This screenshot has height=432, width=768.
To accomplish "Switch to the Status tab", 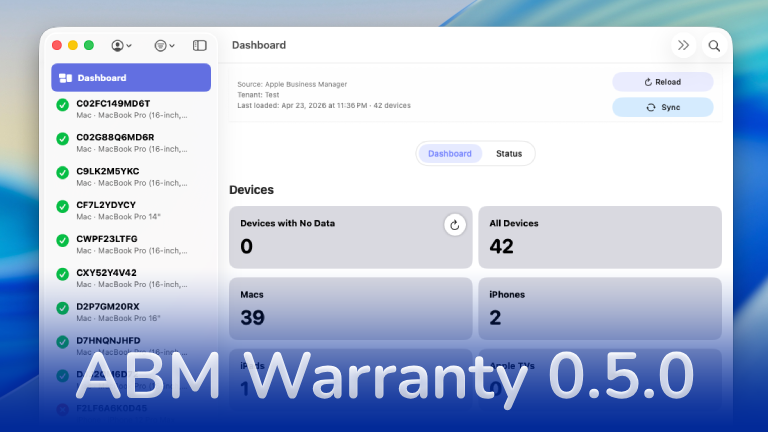I will pyautogui.click(x=509, y=153).
